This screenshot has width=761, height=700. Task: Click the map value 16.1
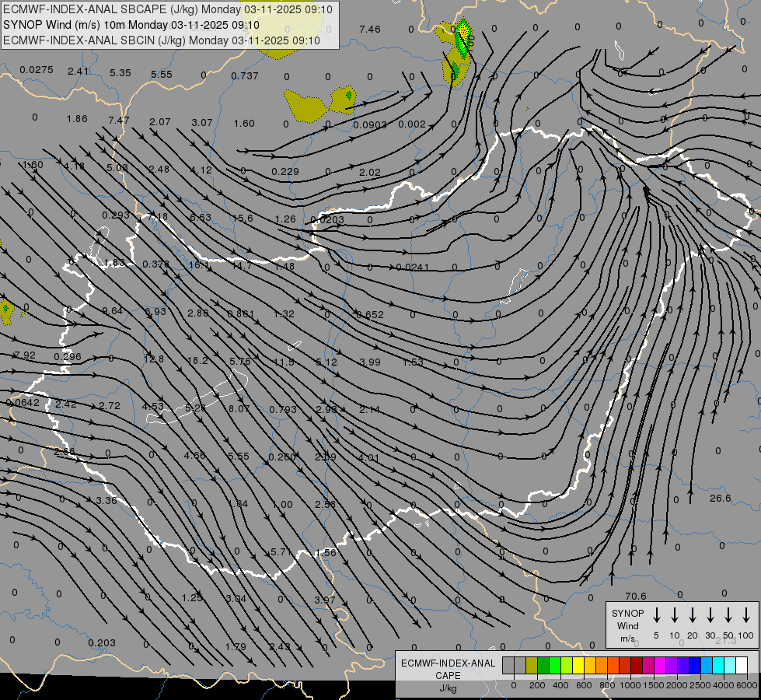(200, 264)
